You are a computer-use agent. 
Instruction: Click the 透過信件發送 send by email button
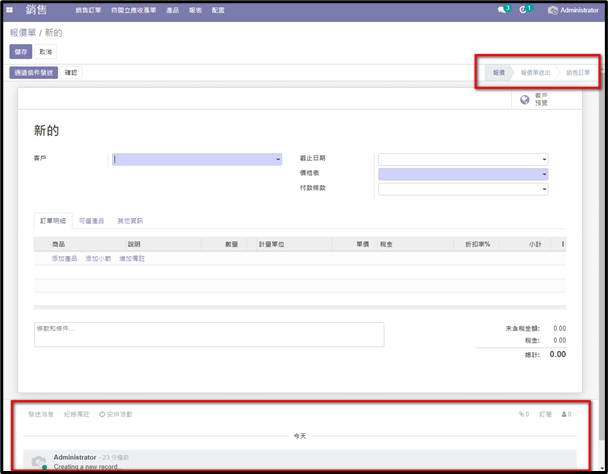[x=34, y=73]
